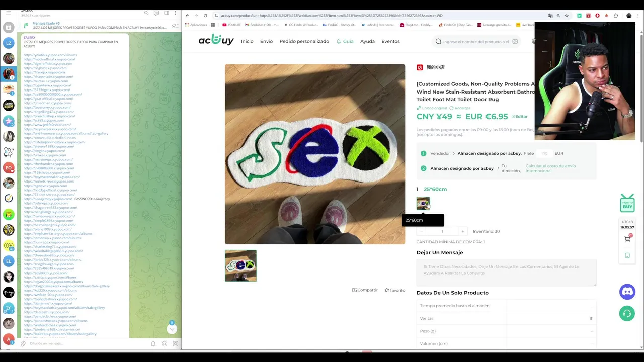Open customer support headset button
The width and height of the screenshot is (644, 362).
click(627, 313)
